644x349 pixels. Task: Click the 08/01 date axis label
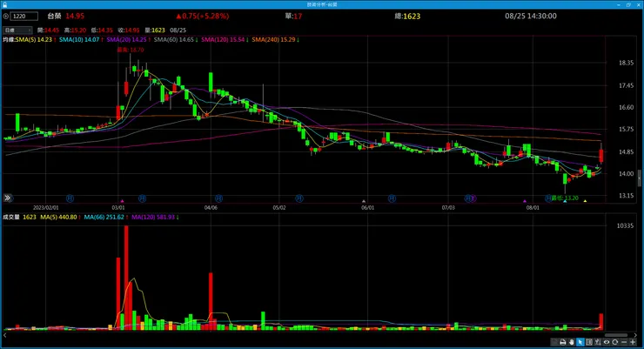coord(533,208)
